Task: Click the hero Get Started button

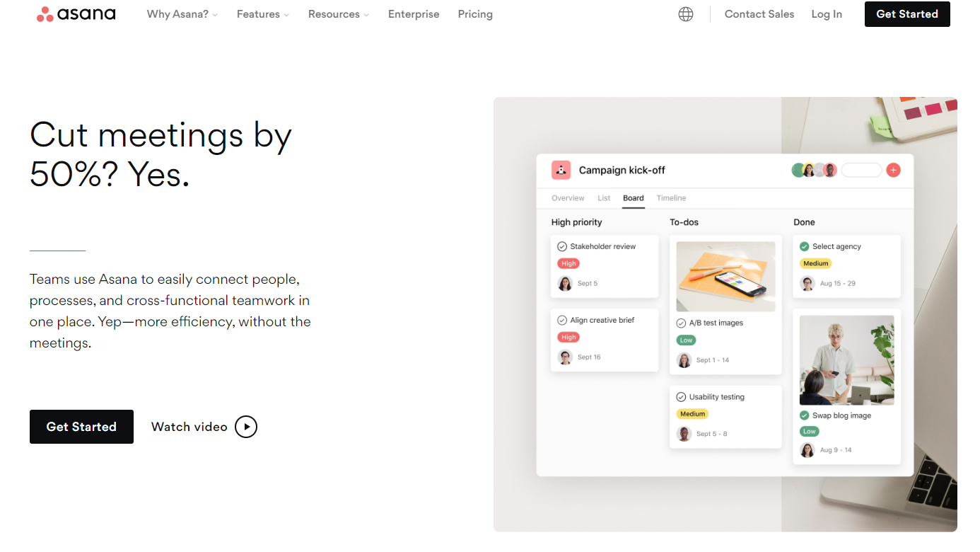Action: coord(81,427)
